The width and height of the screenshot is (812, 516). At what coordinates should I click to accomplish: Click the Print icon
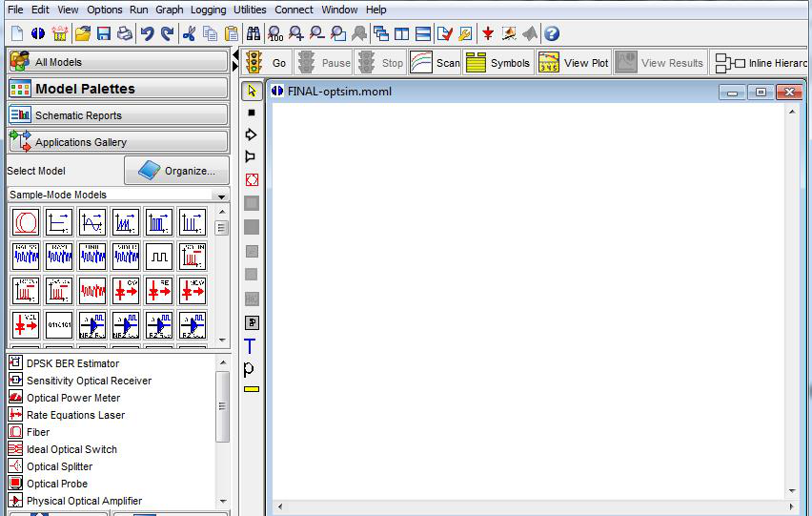click(x=124, y=33)
